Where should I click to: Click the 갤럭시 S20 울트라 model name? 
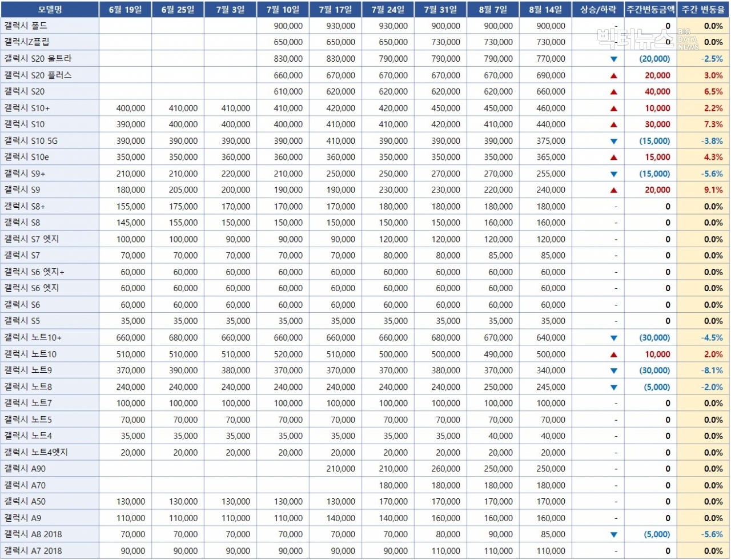tap(38, 59)
